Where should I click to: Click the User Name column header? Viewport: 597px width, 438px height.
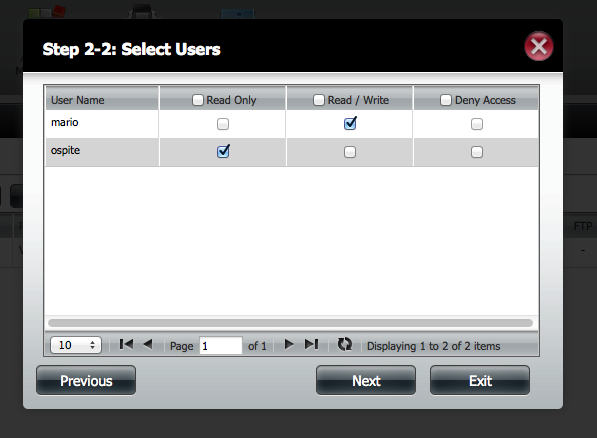(x=102, y=98)
